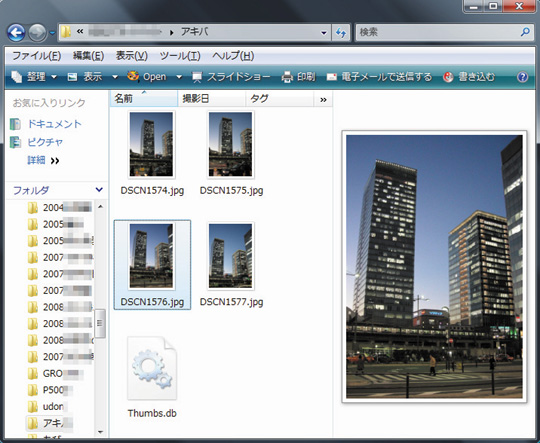Viewport: 540px width, 443px height.
Task: Select the 2004 folder in tree
Action: coord(59,207)
